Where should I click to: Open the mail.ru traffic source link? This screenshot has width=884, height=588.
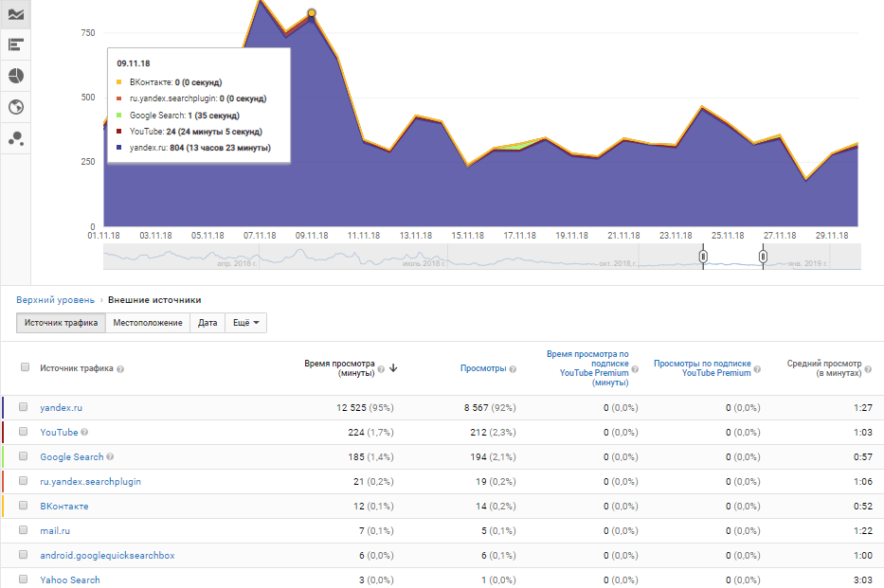(x=55, y=531)
